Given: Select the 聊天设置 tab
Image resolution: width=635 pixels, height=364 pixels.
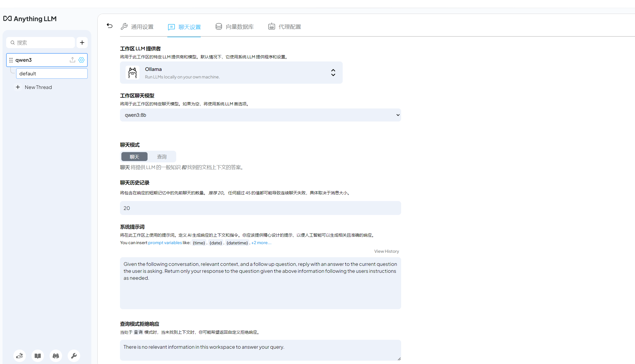Looking at the screenshot, I should [184, 27].
